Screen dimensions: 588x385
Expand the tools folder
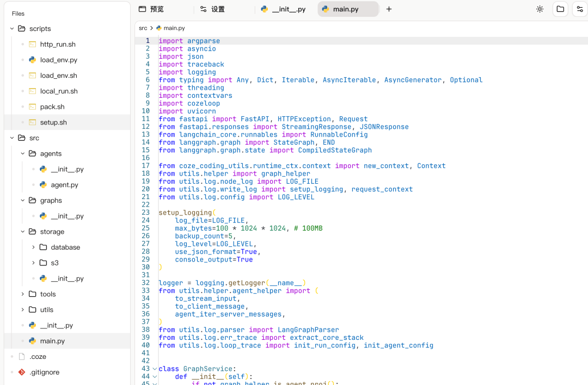tap(23, 294)
